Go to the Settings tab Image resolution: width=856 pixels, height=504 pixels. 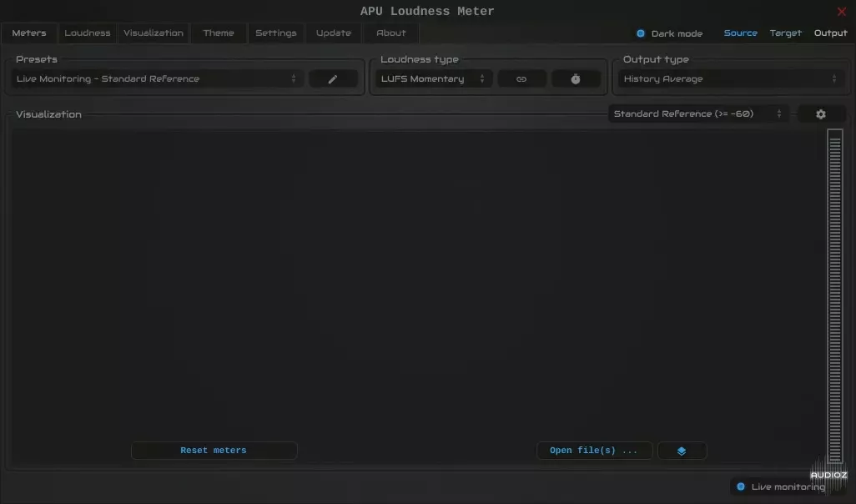tap(276, 33)
